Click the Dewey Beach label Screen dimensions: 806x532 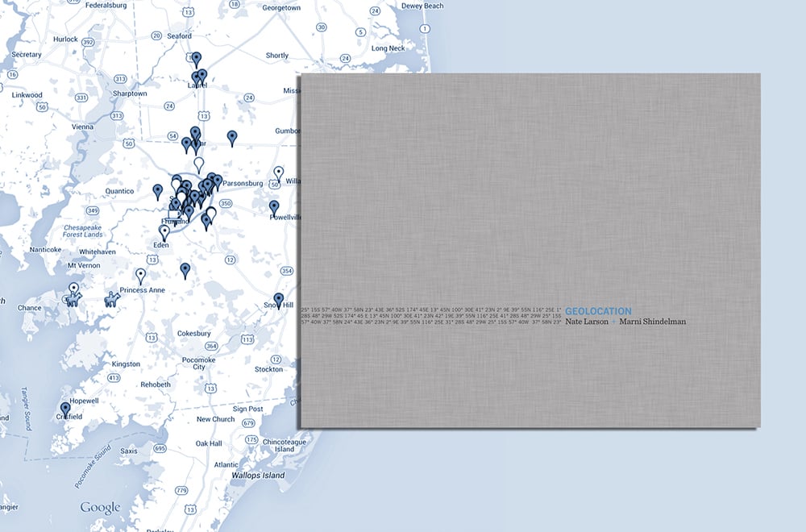click(422, 6)
